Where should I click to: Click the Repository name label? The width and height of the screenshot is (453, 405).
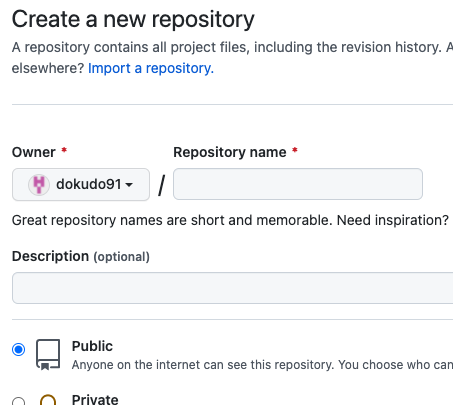coord(230,152)
